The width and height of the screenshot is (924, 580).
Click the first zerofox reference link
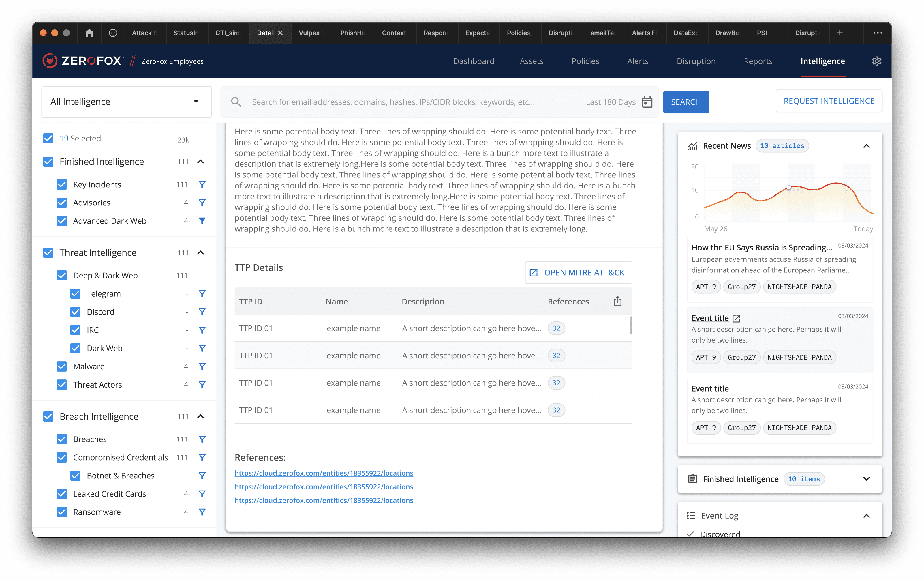tap(324, 473)
